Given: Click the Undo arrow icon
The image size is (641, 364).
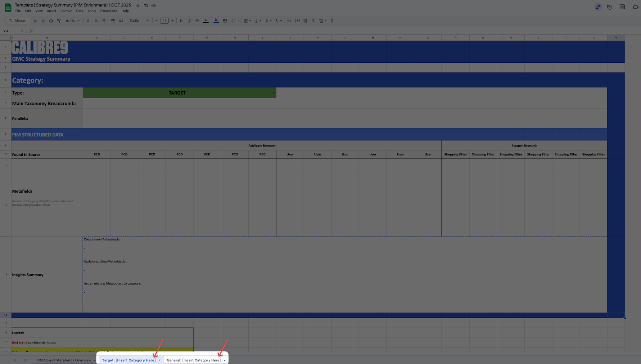Looking at the screenshot, I should click(x=35, y=21).
